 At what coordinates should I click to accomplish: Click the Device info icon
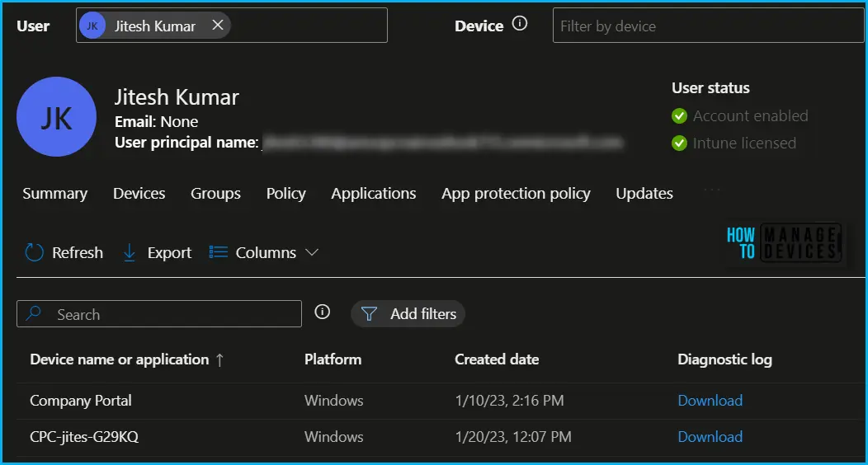pos(520,24)
